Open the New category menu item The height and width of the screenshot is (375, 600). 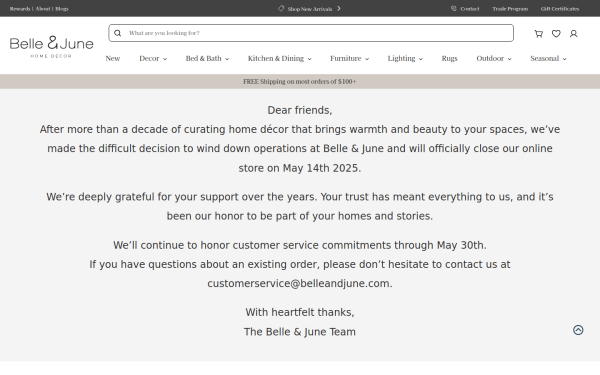113,58
